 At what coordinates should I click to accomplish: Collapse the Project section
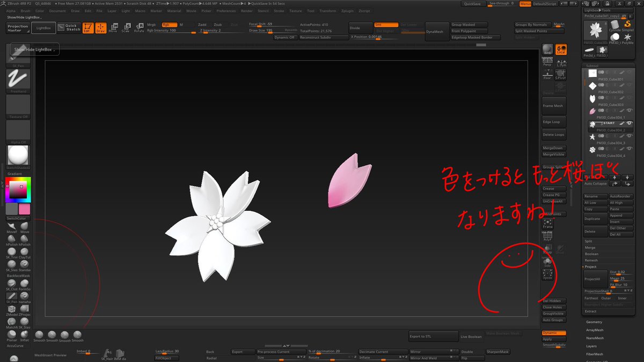[x=590, y=267]
